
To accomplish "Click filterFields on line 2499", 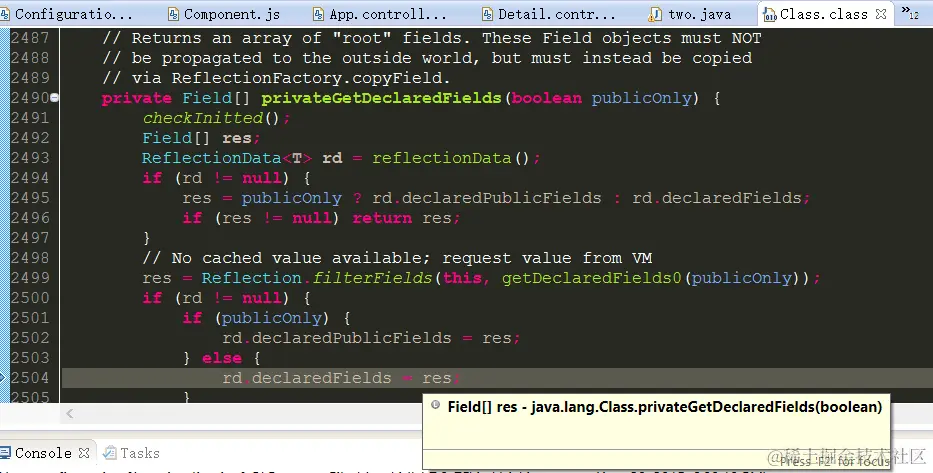I will click(372, 278).
